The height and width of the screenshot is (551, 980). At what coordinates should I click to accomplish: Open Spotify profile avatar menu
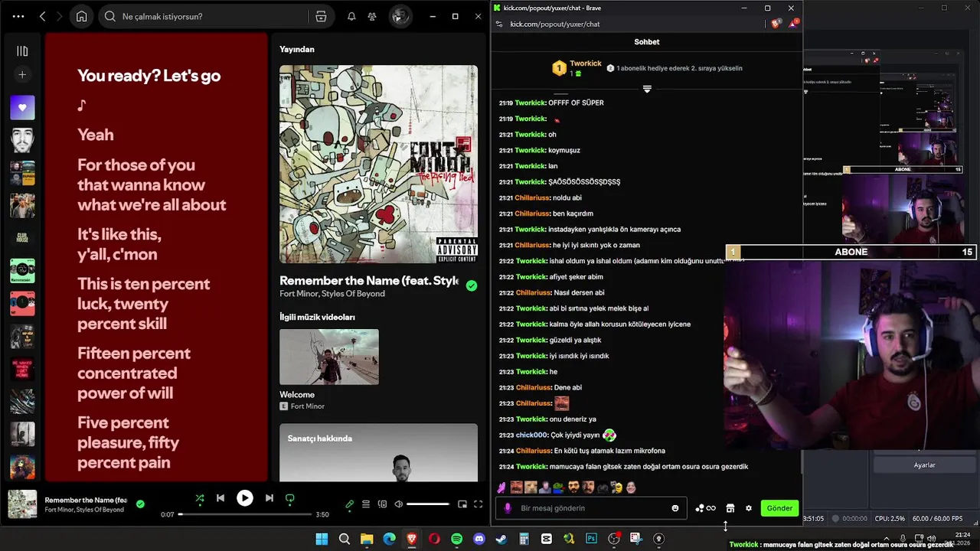[x=400, y=16]
